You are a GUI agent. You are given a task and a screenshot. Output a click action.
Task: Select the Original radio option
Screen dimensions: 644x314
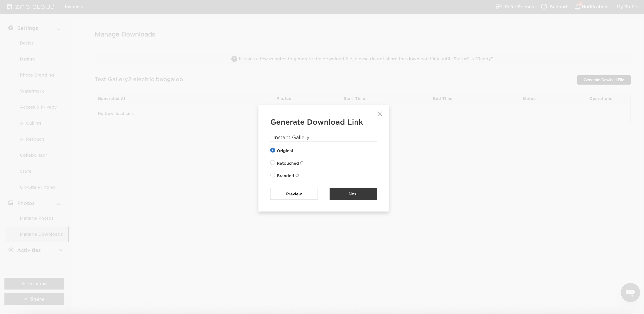pyautogui.click(x=273, y=150)
